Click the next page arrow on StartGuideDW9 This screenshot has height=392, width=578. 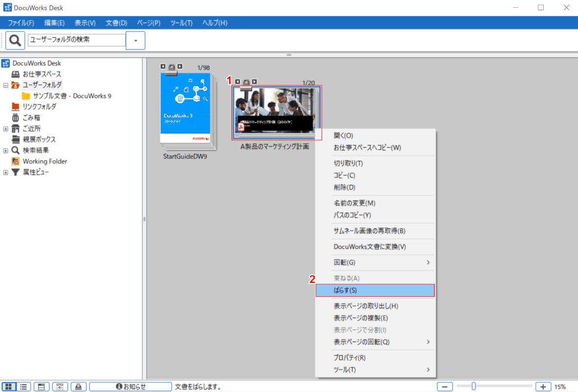click(x=180, y=67)
